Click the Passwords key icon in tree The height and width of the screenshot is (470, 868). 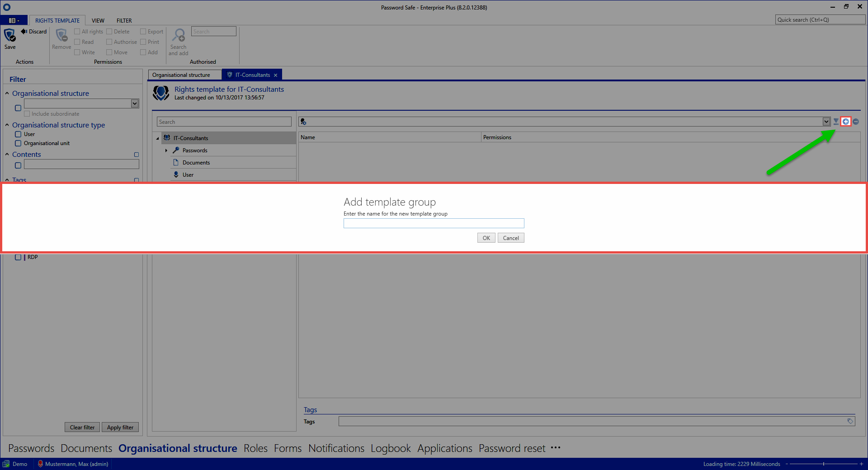(x=176, y=150)
